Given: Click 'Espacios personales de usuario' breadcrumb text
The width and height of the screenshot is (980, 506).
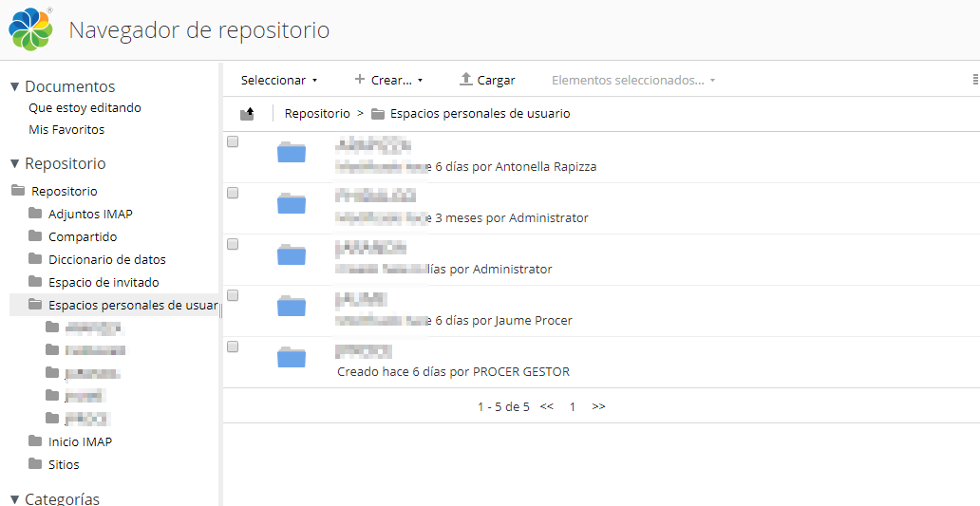Looking at the screenshot, I should [480, 114].
